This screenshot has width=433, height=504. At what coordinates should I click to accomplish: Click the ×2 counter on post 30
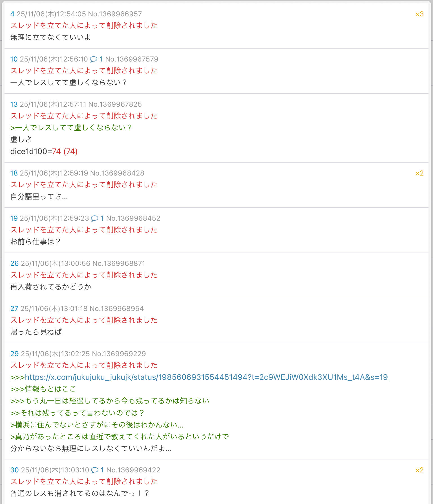click(419, 470)
